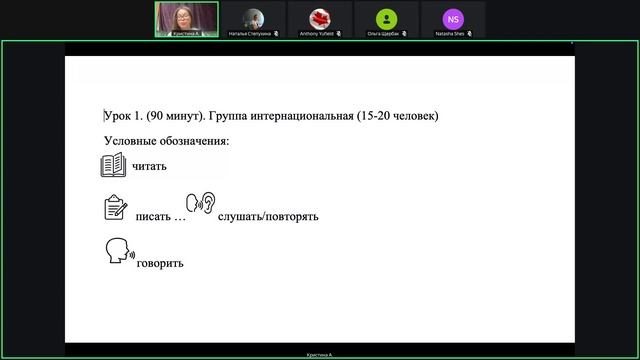Click the text "Группа интернациональная"
Screen dimensions: 640x360
(281, 116)
